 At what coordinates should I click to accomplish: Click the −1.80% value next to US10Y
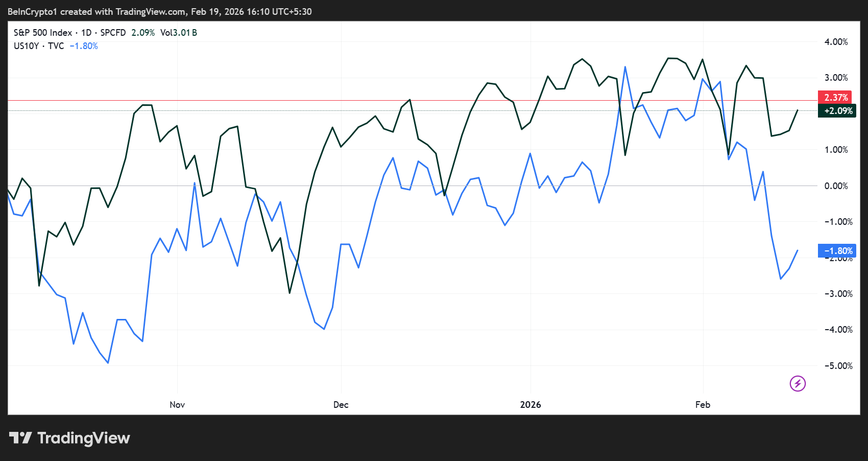click(83, 45)
